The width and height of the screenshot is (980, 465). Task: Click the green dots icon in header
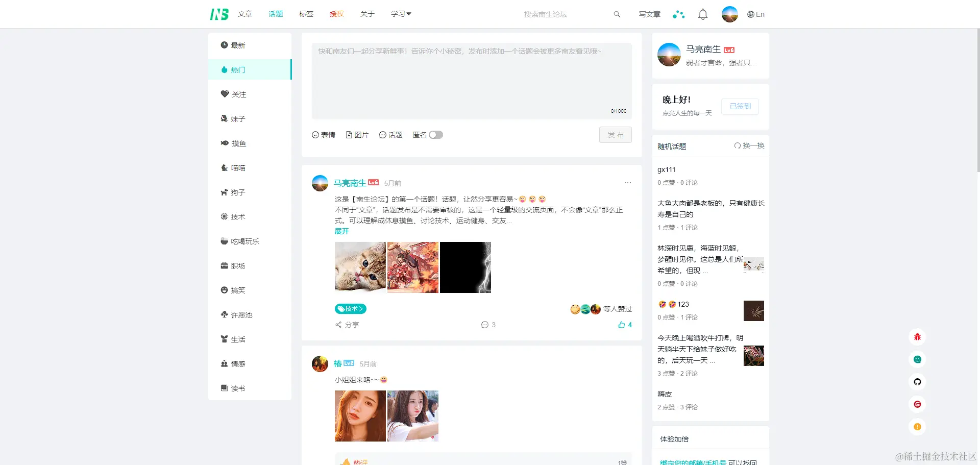click(x=678, y=14)
